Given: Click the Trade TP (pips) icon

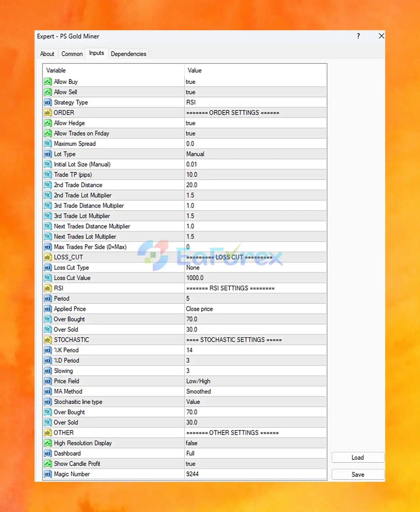Looking at the screenshot, I should tap(48, 175).
